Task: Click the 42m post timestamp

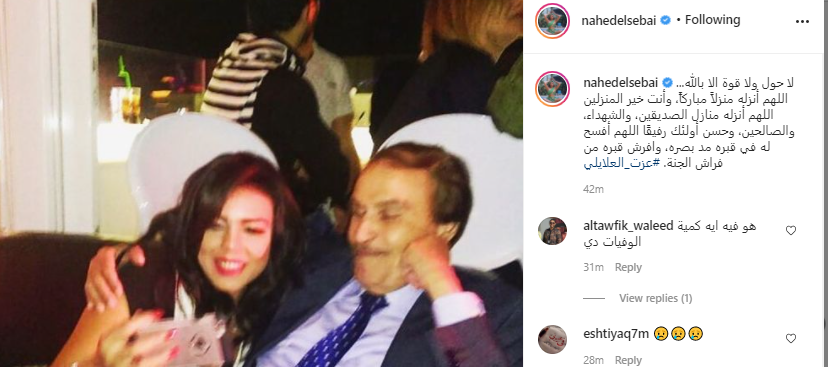Action: pyautogui.click(x=594, y=189)
